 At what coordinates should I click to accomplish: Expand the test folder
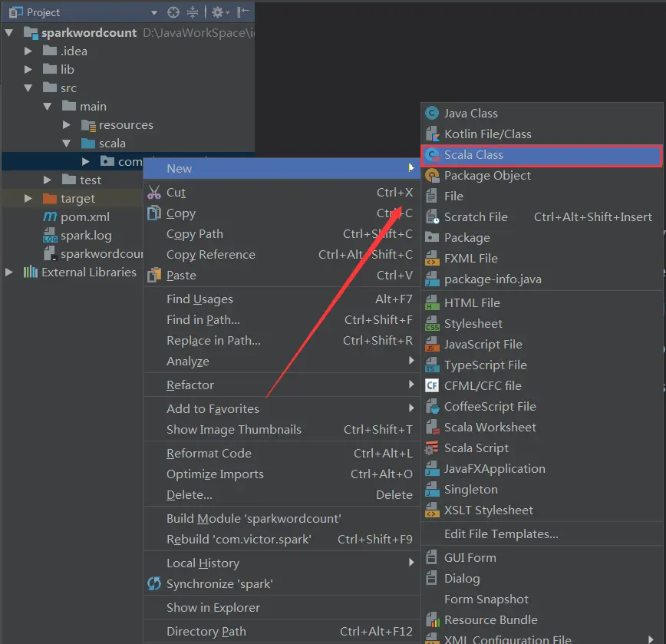[x=47, y=180]
